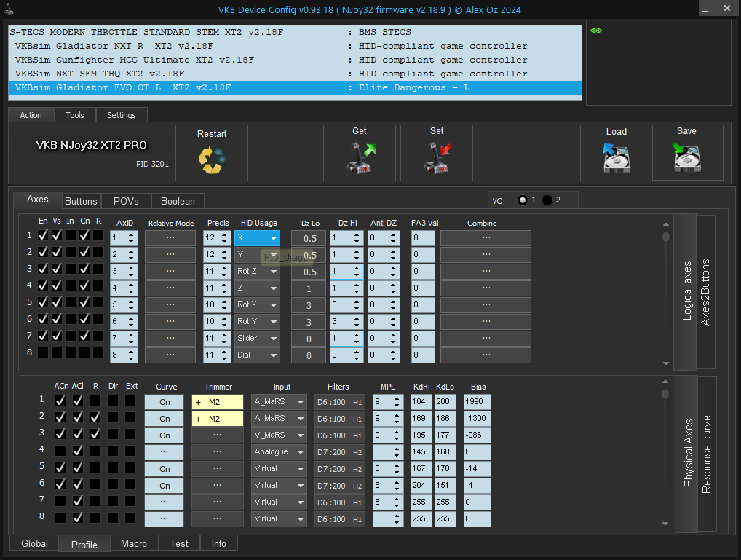Toggle Cn checkbox for logical axis 5
This screenshot has height=560, width=741.
(84, 302)
